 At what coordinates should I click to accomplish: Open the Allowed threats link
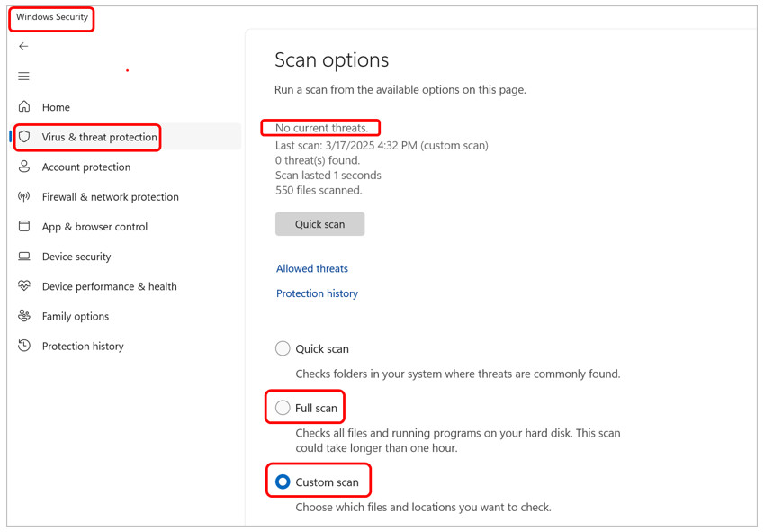coord(312,268)
